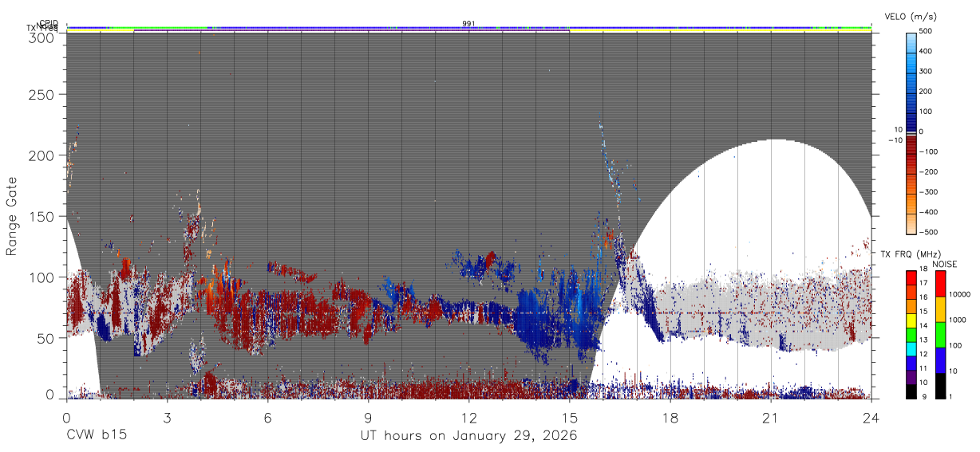Image resolution: width=980 pixels, height=452 pixels.
Task: Pick the -10 label beside the velocity colorbar
Action: tap(895, 140)
